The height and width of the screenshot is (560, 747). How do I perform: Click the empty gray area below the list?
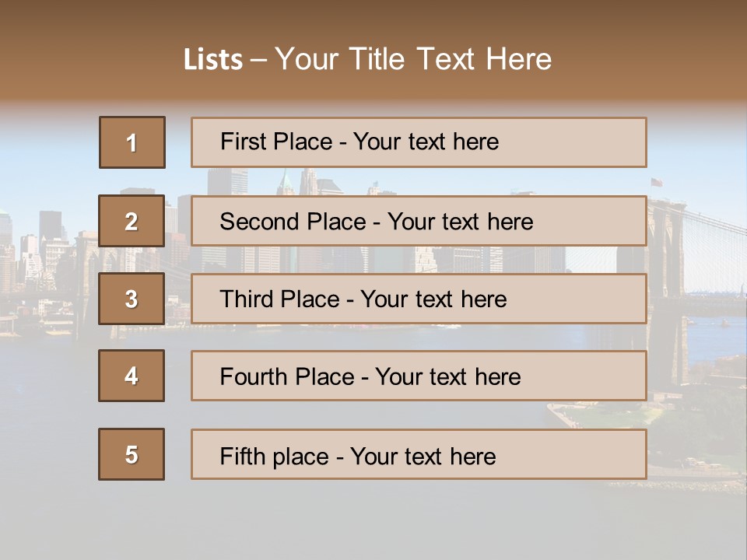373,521
